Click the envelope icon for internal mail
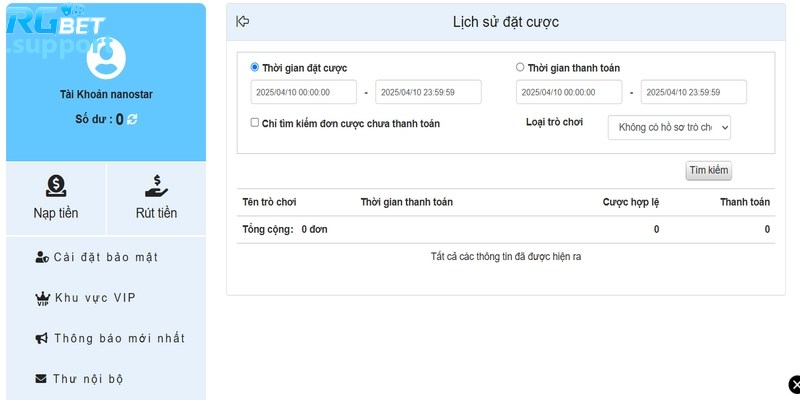This screenshot has height=400, width=800. [41, 379]
